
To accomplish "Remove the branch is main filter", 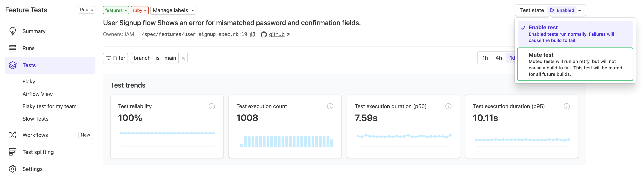I will tap(183, 58).
